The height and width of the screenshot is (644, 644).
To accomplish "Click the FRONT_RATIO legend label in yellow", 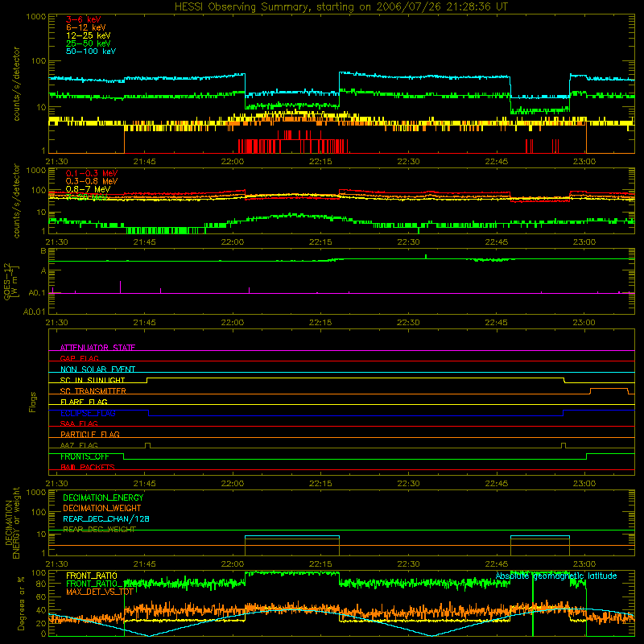I will 92,576.
